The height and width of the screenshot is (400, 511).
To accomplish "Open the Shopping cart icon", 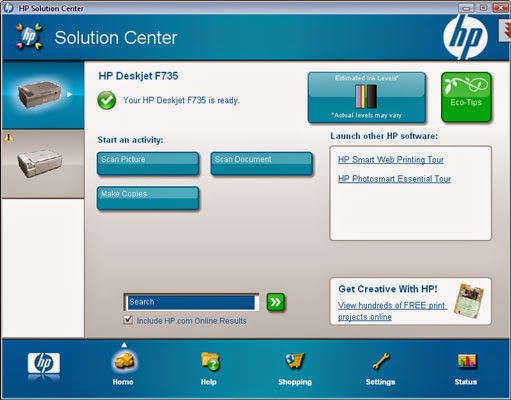I will coord(295,361).
